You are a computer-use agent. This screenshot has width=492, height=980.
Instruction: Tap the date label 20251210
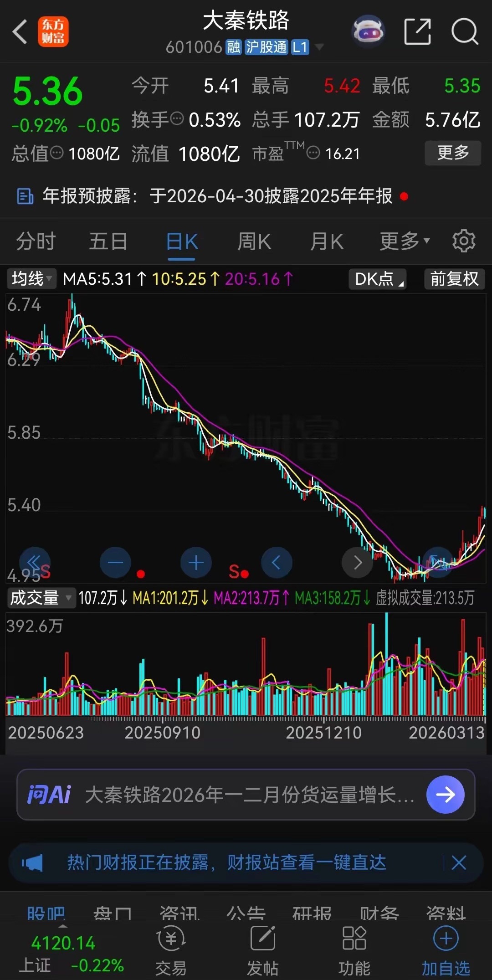323,733
